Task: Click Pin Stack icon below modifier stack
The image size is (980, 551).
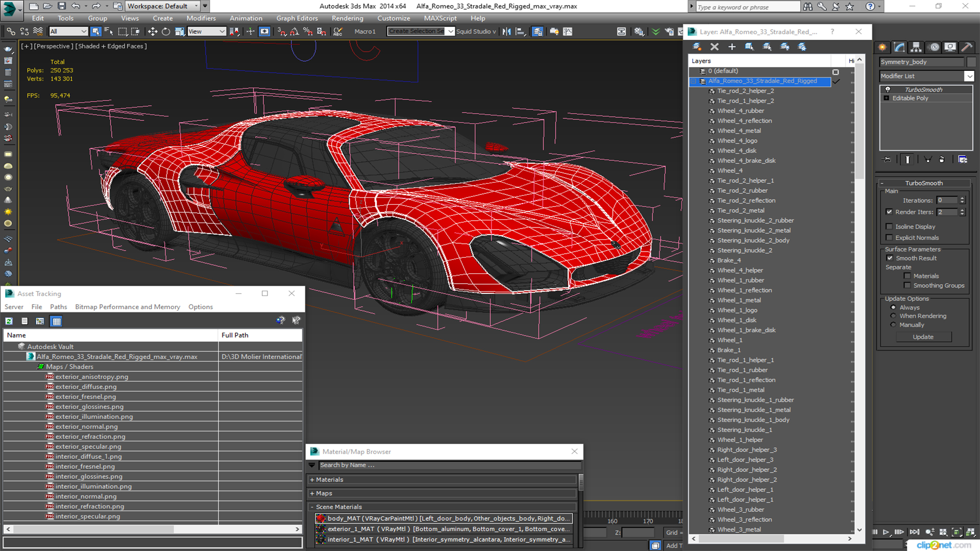Action: pyautogui.click(x=887, y=159)
